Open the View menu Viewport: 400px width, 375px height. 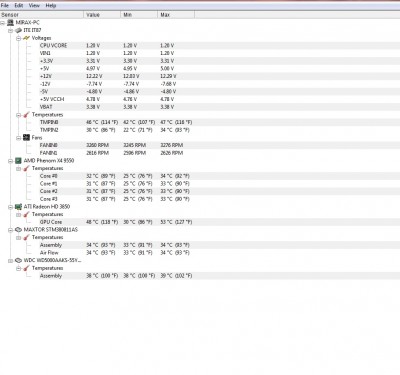point(34,5)
